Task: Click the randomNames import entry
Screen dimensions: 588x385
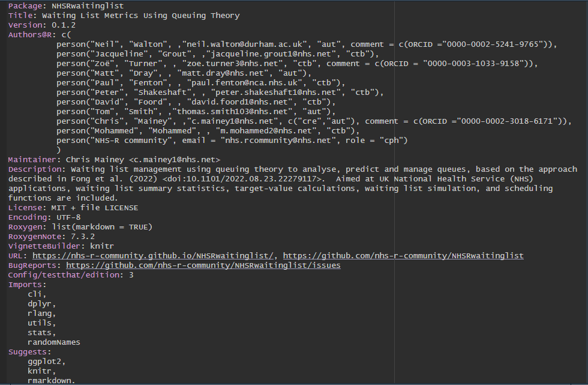Action: click(53, 342)
